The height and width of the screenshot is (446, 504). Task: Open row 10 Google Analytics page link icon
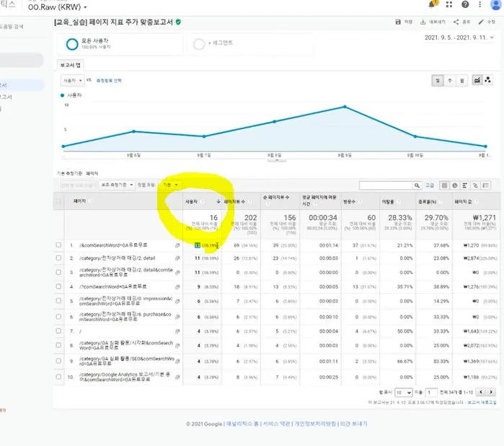177,377
